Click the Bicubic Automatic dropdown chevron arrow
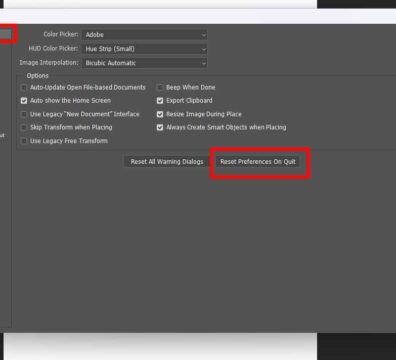This screenshot has width=396, height=360. [x=203, y=63]
